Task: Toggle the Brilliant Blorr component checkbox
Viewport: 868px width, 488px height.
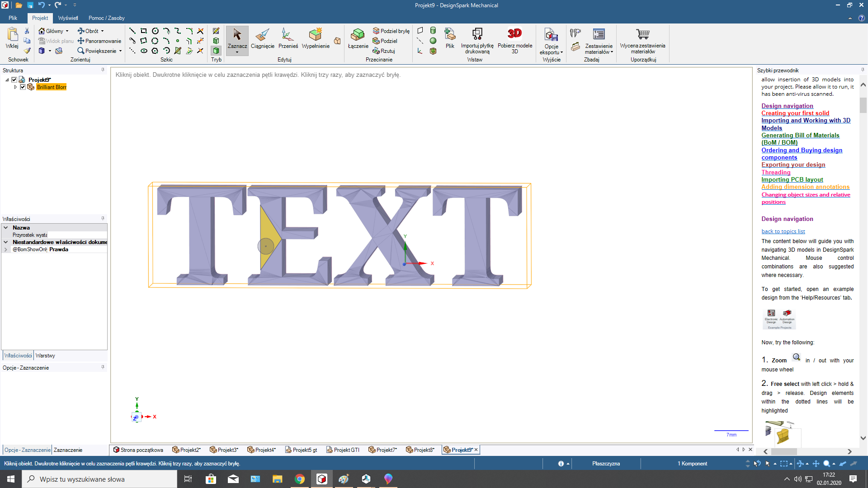Action: click(23, 87)
